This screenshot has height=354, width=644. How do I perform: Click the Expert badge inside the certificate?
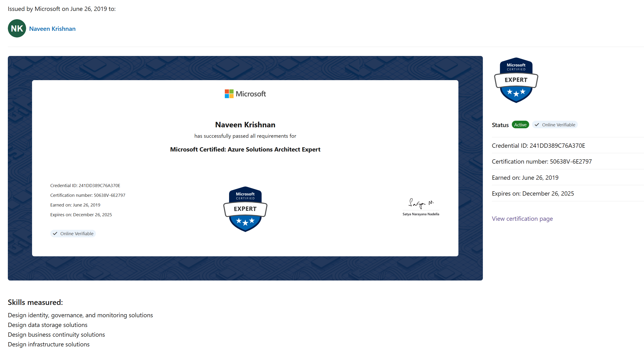coord(245,209)
